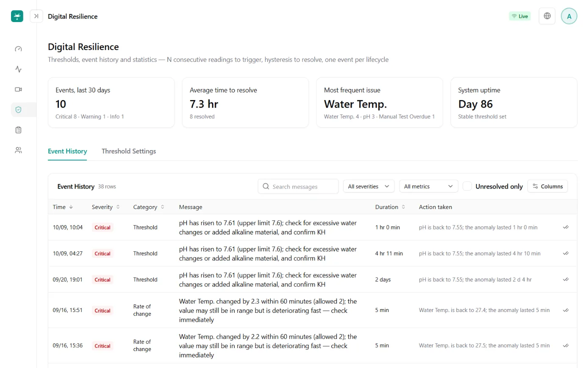The height and width of the screenshot is (368, 588).
Task: Click the double-check icon in the 09/20, 19:01 row
Action: tap(566, 279)
